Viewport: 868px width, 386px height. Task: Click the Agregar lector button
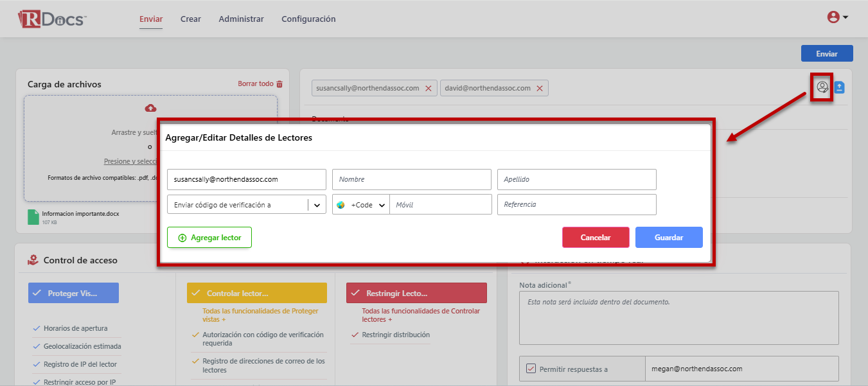click(209, 238)
